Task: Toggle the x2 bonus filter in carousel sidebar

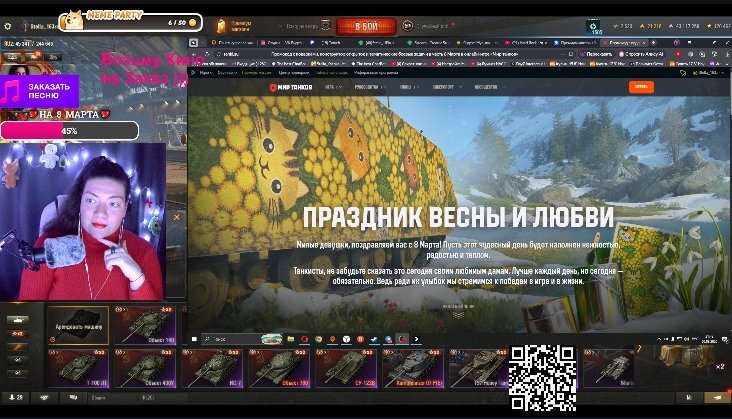Action: pyautogui.click(x=18, y=334)
